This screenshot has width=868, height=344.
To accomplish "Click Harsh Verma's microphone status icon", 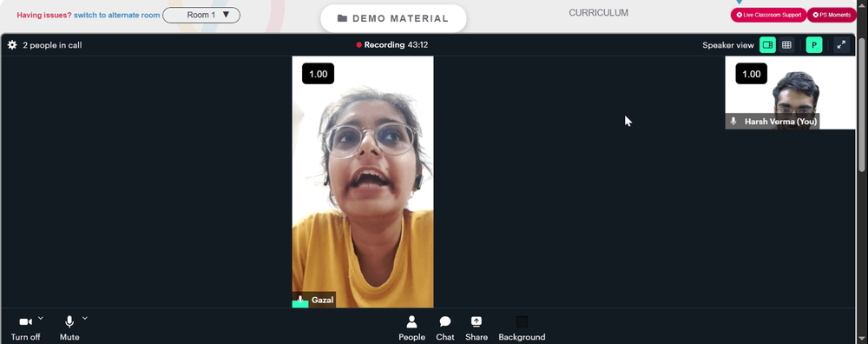I will (x=733, y=122).
